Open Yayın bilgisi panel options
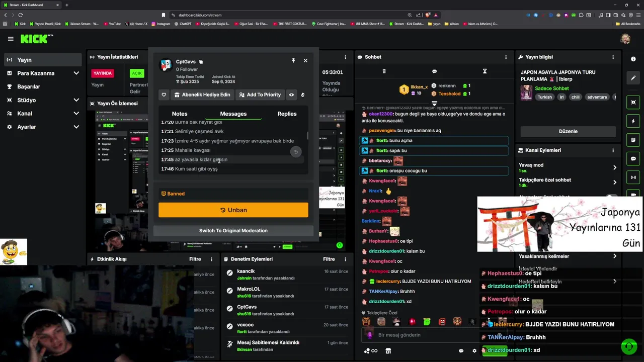644x362 pixels. (x=613, y=57)
